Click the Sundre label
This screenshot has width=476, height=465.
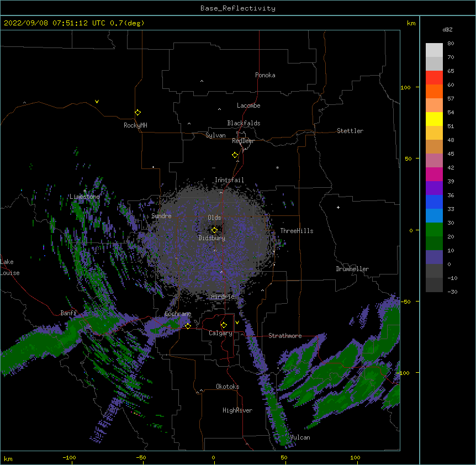coord(161,216)
